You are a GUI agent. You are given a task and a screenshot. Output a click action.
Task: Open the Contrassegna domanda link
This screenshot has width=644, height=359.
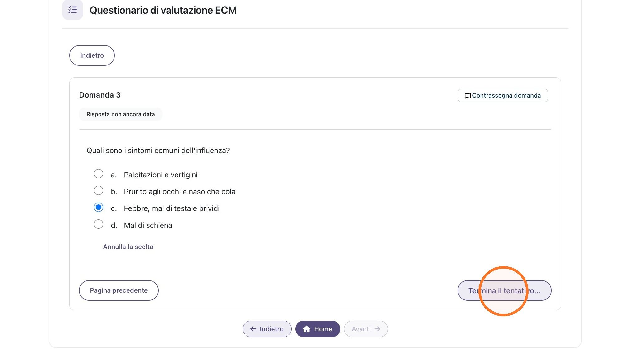[x=506, y=95]
